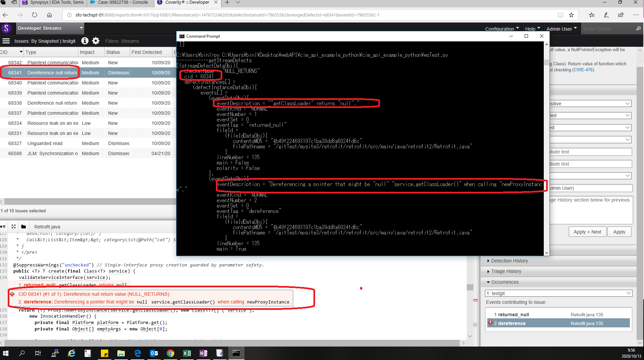Open Excel from the taskbar
The width and height of the screenshot is (644, 360).
click(187, 353)
